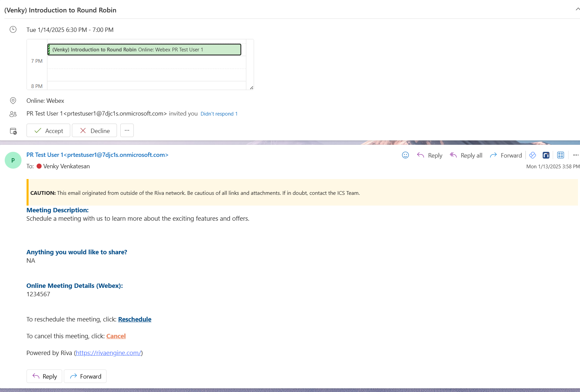The height and width of the screenshot is (392, 580).
Task: Click the emoji reaction smiley icon
Action: tap(405, 155)
